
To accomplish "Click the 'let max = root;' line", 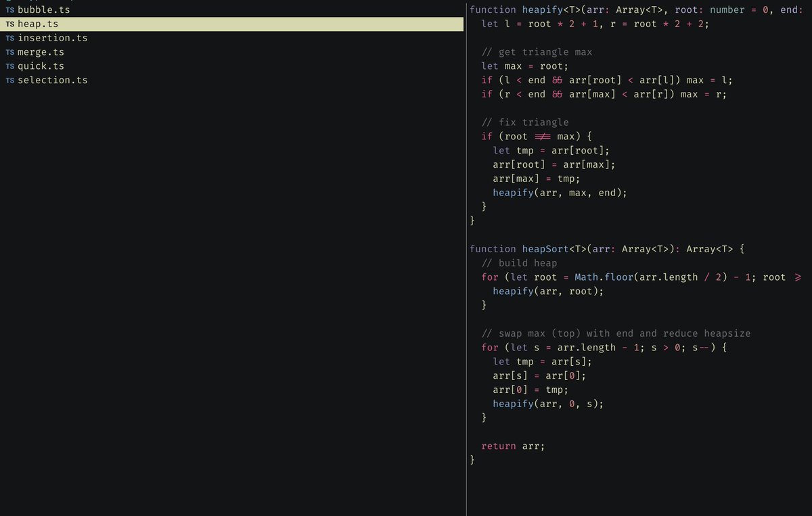I will (525, 66).
